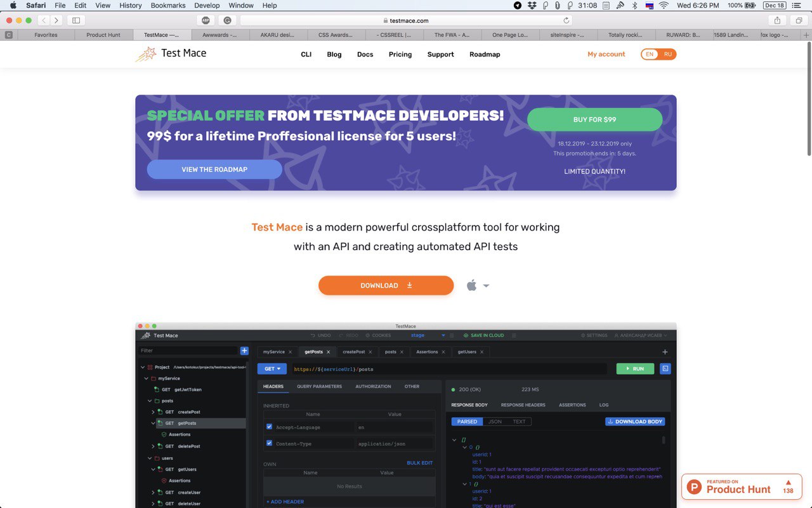The width and height of the screenshot is (812, 508).
Task: Collapse the myService folder node
Action: (x=147, y=378)
